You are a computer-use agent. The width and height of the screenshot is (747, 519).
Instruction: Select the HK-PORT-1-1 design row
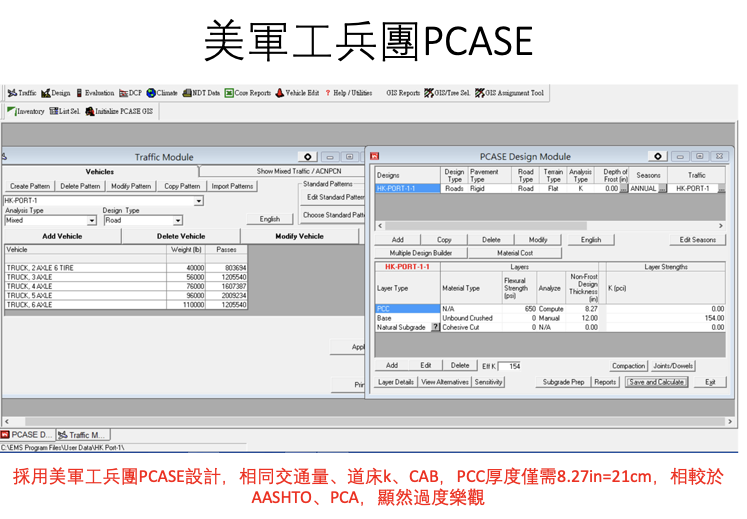pyautogui.click(x=550, y=189)
